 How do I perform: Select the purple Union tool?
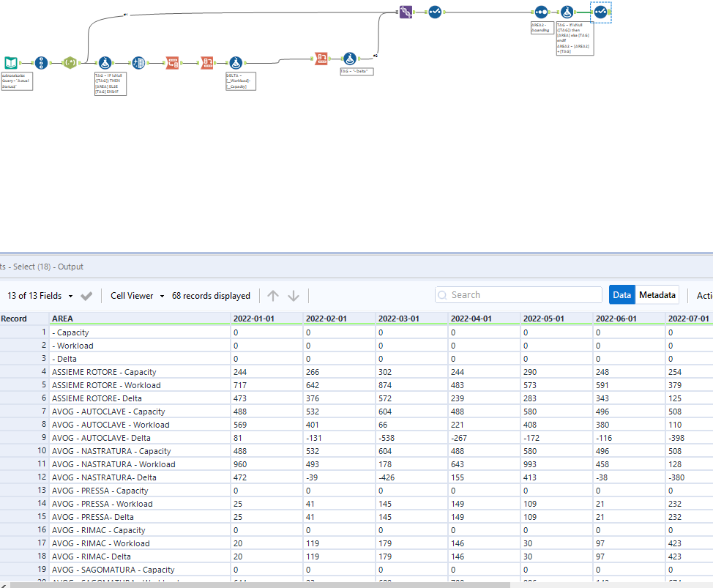point(406,12)
